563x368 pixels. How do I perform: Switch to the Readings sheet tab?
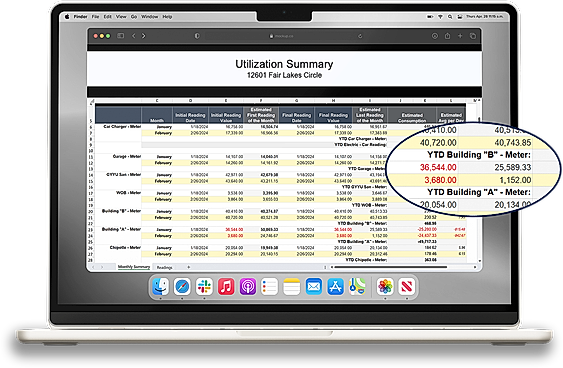coord(164,267)
